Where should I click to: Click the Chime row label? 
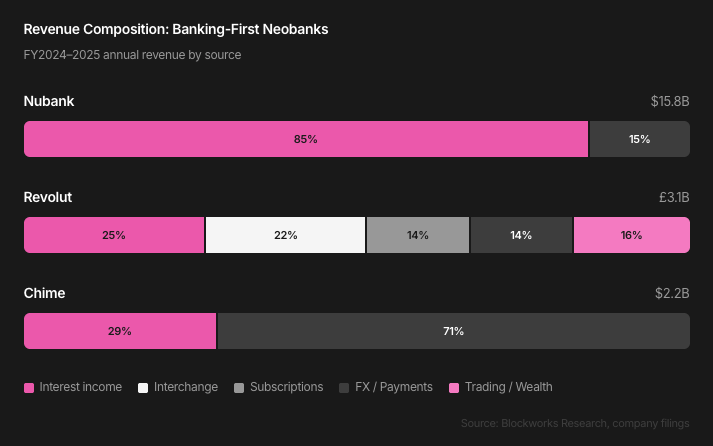pyautogui.click(x=45, y=293)
